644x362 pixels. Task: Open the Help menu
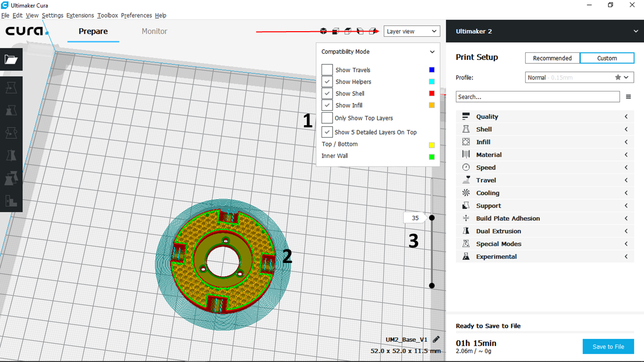(160, 16)
